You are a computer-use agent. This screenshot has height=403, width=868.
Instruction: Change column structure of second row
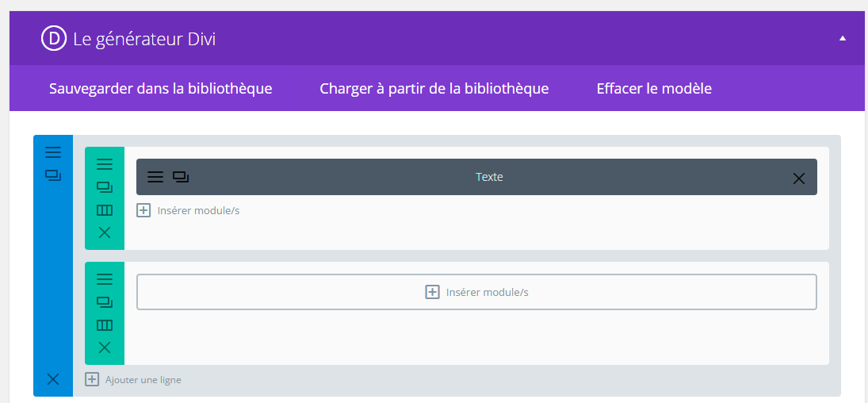(105, 325)
